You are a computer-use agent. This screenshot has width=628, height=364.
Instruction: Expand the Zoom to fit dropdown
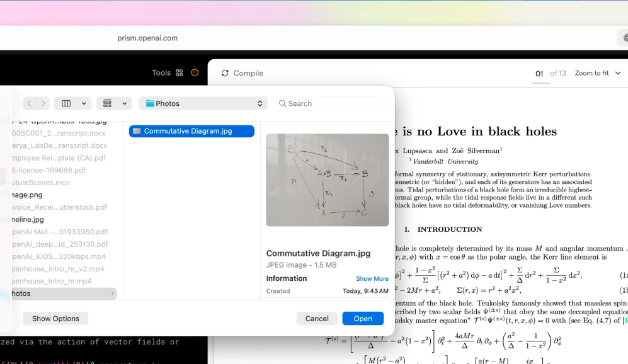tap(598, 73)
